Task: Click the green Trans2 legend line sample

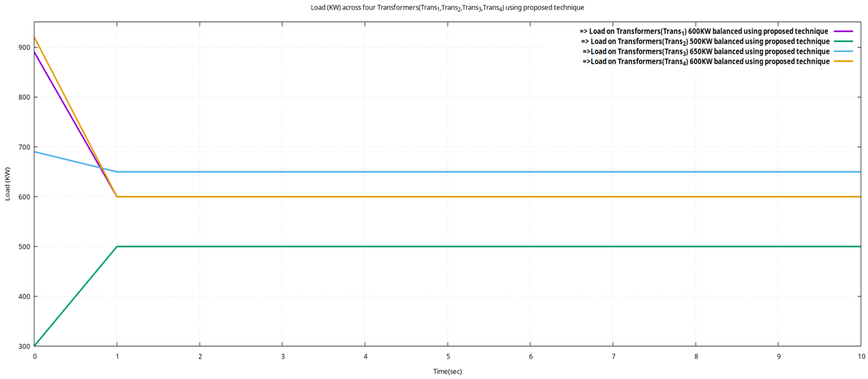Action: tap(843, 41)
